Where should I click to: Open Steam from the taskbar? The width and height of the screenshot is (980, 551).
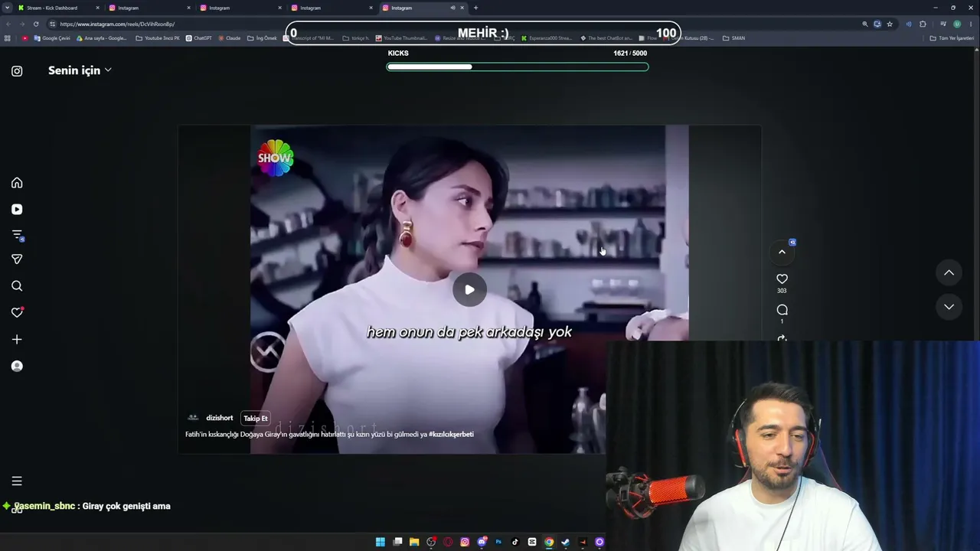point(566,542)
